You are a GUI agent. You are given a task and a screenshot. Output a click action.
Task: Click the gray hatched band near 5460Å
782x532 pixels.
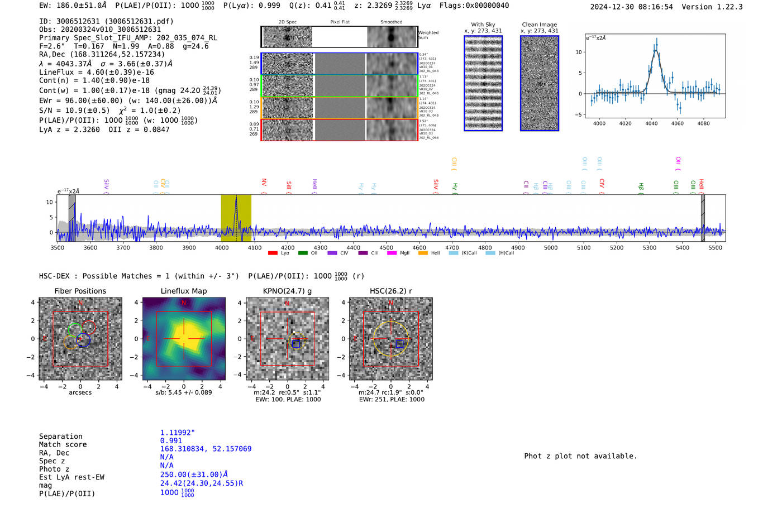(x=703, y=218)
